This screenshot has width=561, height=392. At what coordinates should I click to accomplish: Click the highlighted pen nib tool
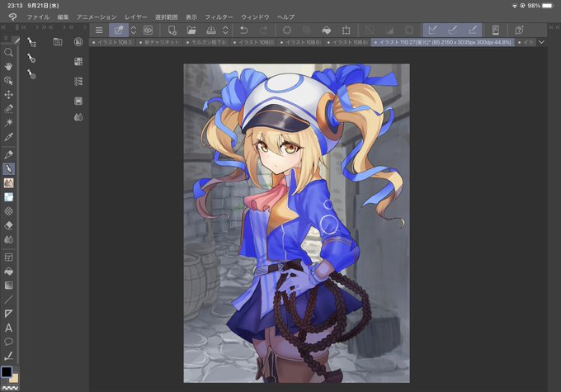click(x=8, y=168)
